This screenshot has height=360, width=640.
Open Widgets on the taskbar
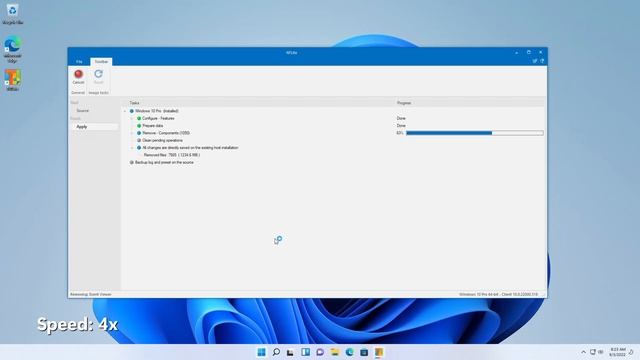(x=305, y=352)
